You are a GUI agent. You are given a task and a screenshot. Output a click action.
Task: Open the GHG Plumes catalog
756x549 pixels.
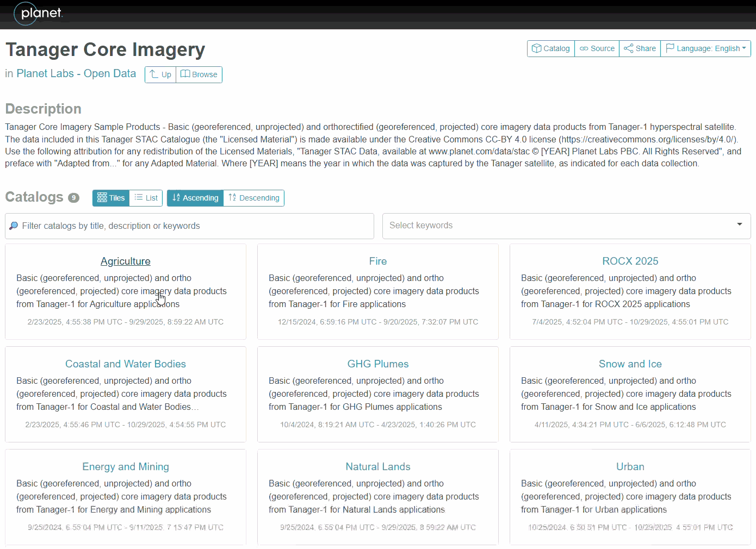pyautogui.click(x=378, y=364)
